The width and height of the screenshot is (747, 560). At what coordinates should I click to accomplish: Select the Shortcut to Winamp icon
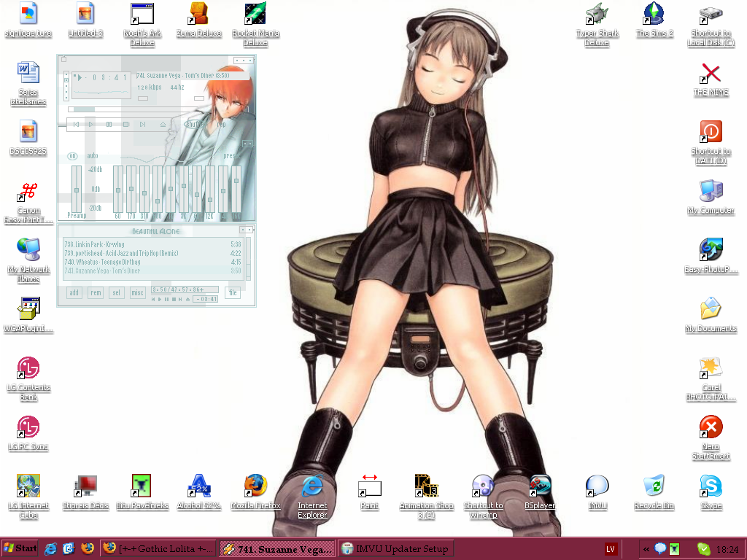tap(483, 497)
